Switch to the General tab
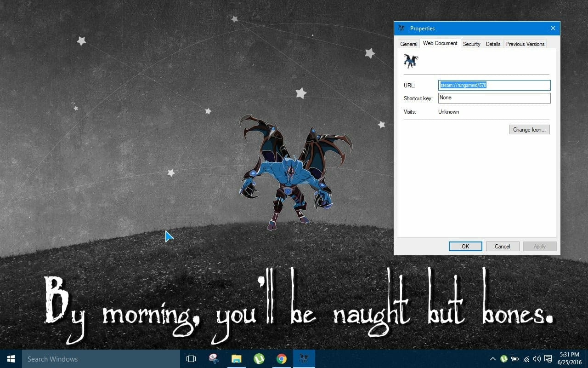 coord(408,44)
